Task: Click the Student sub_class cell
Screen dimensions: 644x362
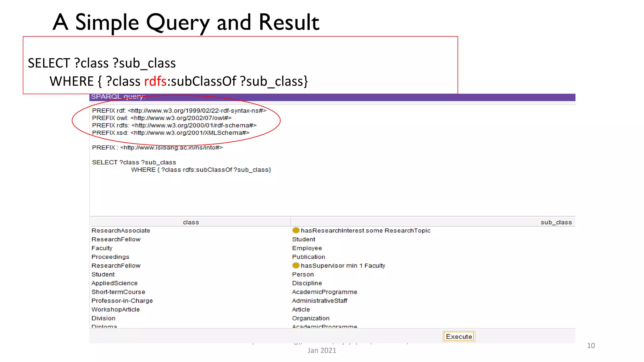Action: pyautogui.click(x=303, y=239)
